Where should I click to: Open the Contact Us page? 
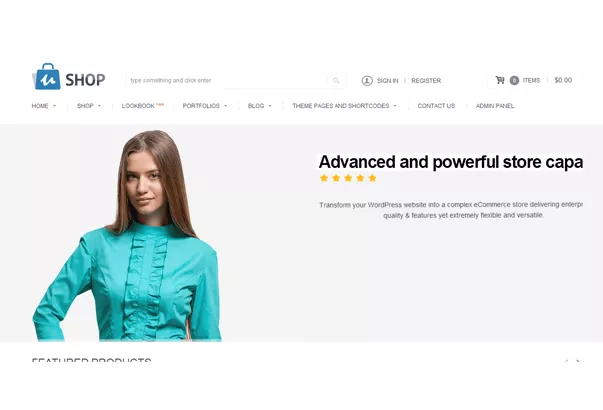[436, 106]
